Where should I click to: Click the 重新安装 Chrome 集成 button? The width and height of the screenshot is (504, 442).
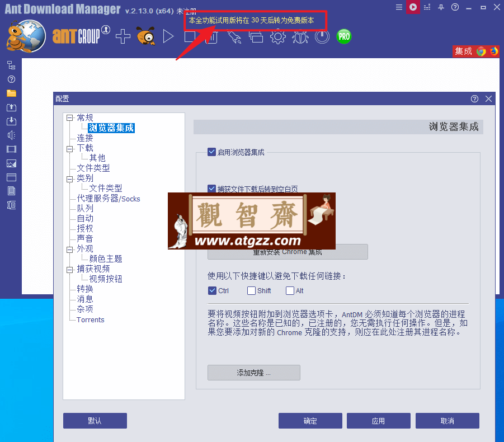(288, 252)
